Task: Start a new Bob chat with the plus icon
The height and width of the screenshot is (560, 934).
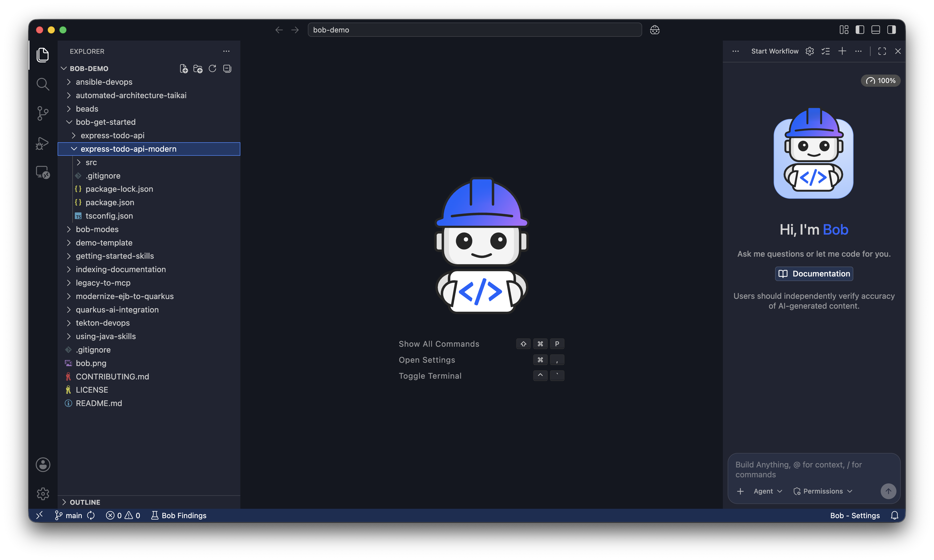Action: (842, 51)
